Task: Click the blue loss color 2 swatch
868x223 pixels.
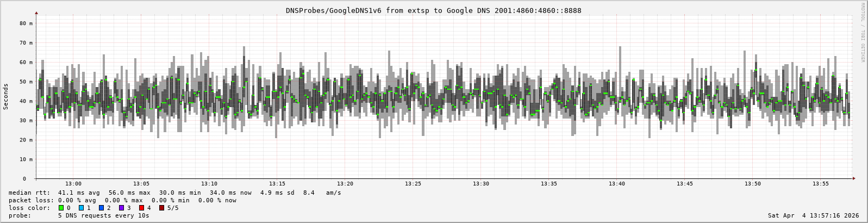Action: tap(101, 208)
